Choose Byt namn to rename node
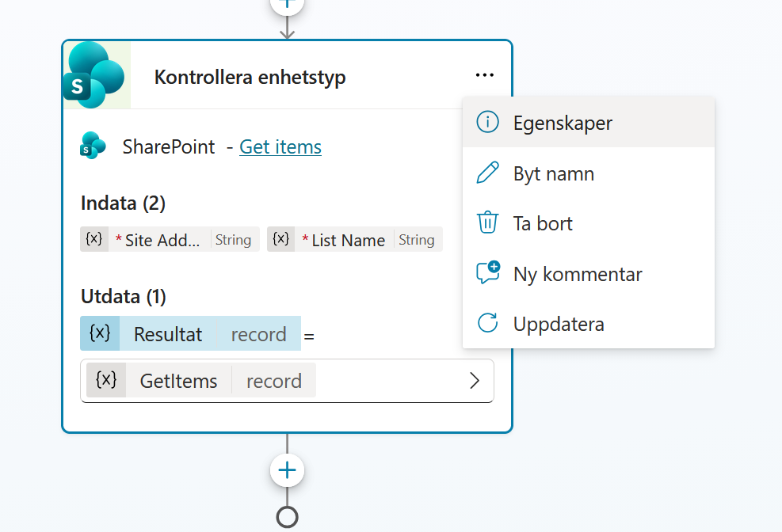This screenshot has height=532, width=782. pyautogui.click(x=589, y=173)
